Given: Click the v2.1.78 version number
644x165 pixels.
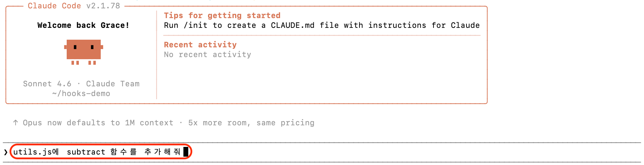Looking at the screenshot, I should coord(103,6).
